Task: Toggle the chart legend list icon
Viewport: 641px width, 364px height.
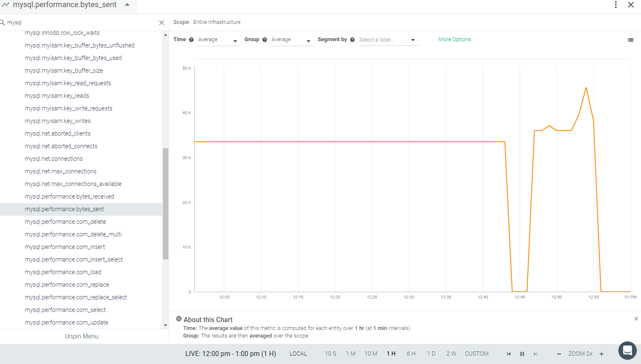Action: (630, 40)
